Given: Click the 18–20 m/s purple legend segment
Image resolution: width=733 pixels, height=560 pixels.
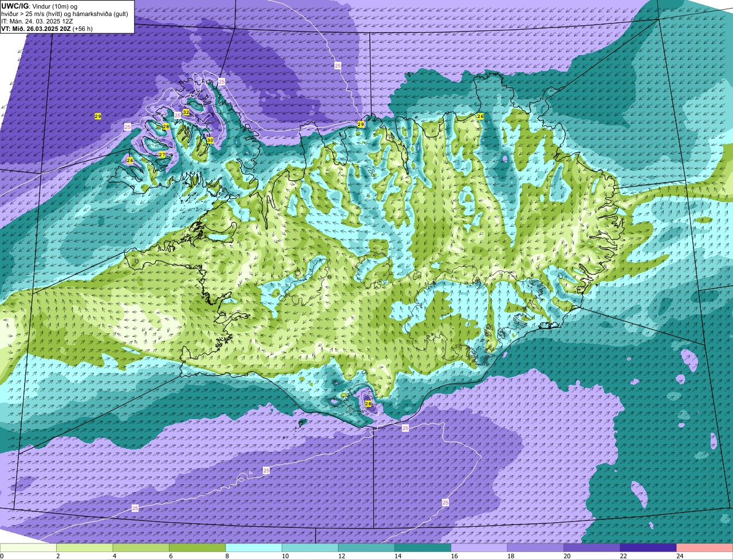Looking at the screenshot, I should point(535,547).
